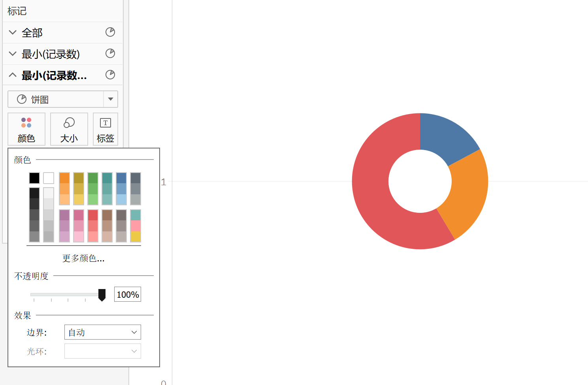Click the 全部 row label

(x=32, y=33)
